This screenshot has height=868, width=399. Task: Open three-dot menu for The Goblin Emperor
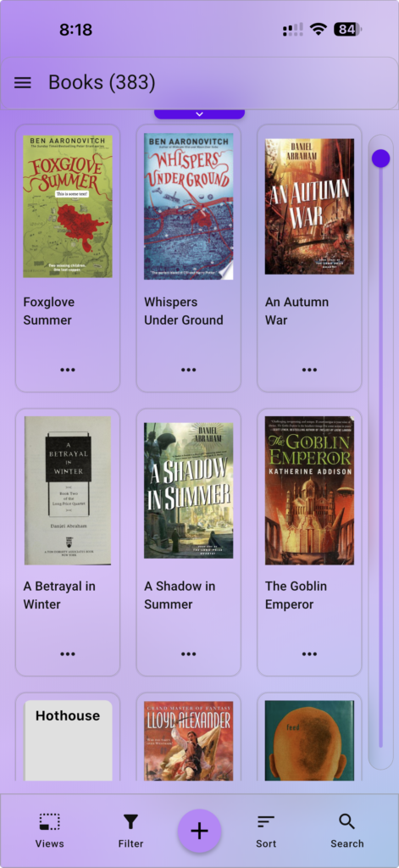tap(309, 654)
